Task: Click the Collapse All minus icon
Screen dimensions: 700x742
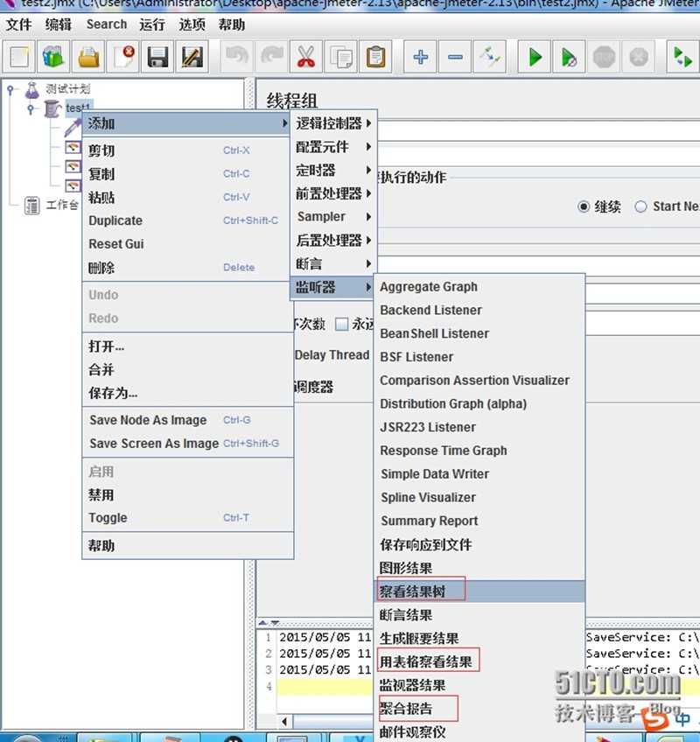Action: (x=455, y=57)
